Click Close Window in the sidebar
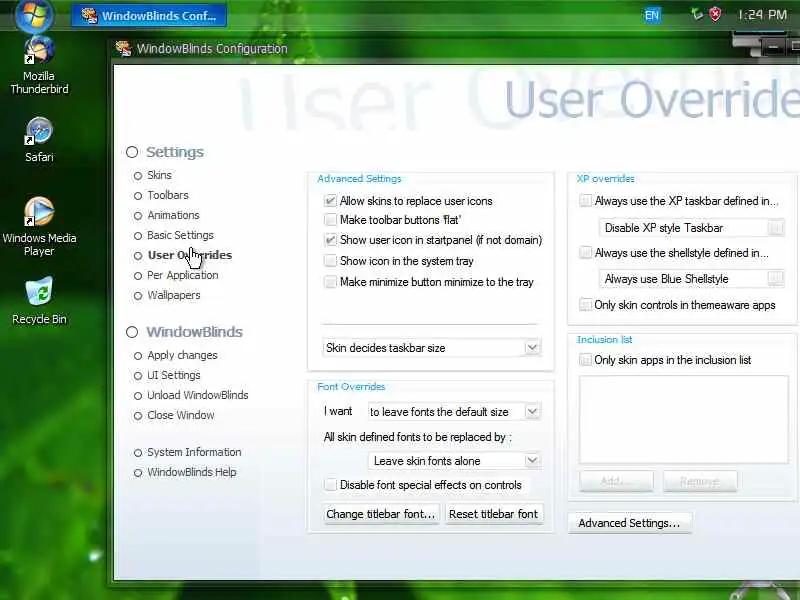 tap(181, 415)
